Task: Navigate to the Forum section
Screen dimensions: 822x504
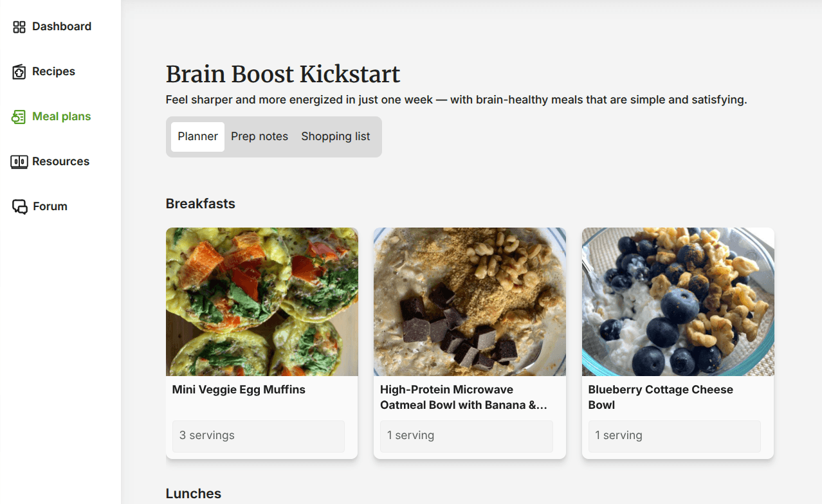Action: pyautogui.click(x=50, y=206)
